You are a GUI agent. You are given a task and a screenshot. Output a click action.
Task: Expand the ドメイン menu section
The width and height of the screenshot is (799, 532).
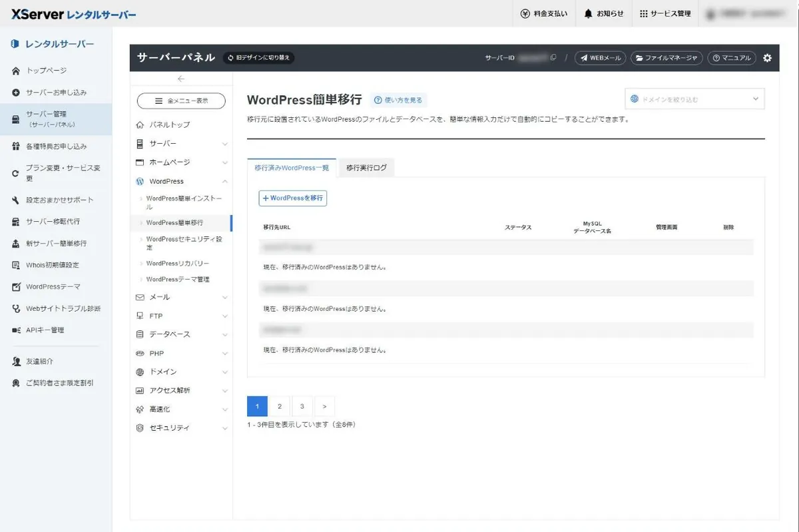[181, 372]
